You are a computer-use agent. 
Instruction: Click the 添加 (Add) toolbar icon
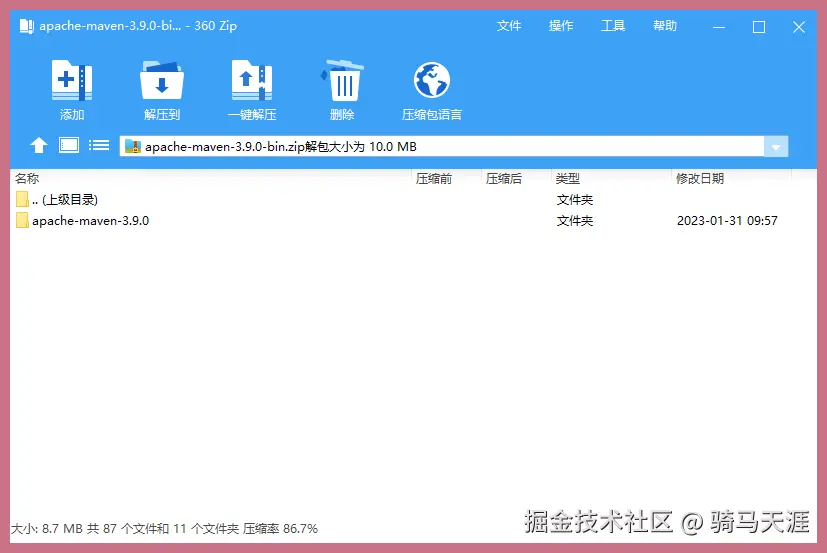tap(72, 80)
